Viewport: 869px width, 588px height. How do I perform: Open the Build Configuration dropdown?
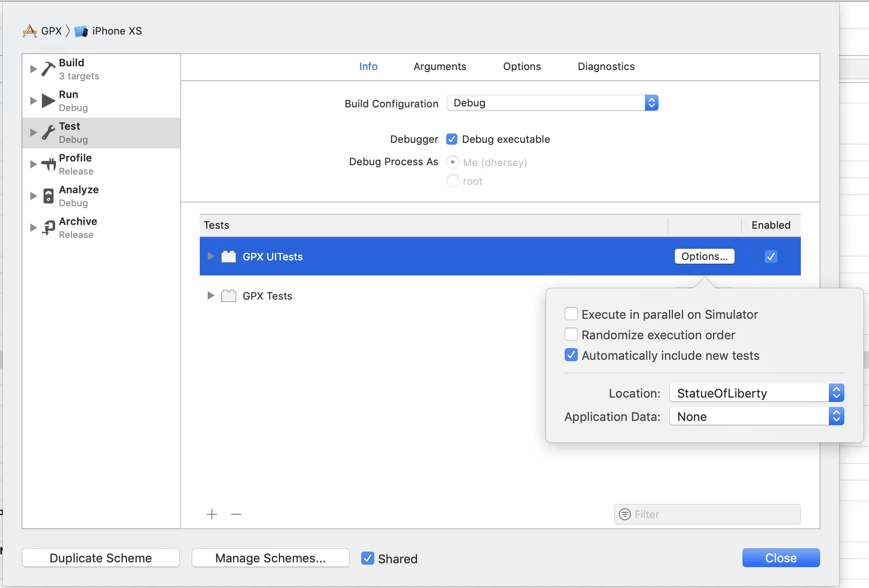[553, 103]
